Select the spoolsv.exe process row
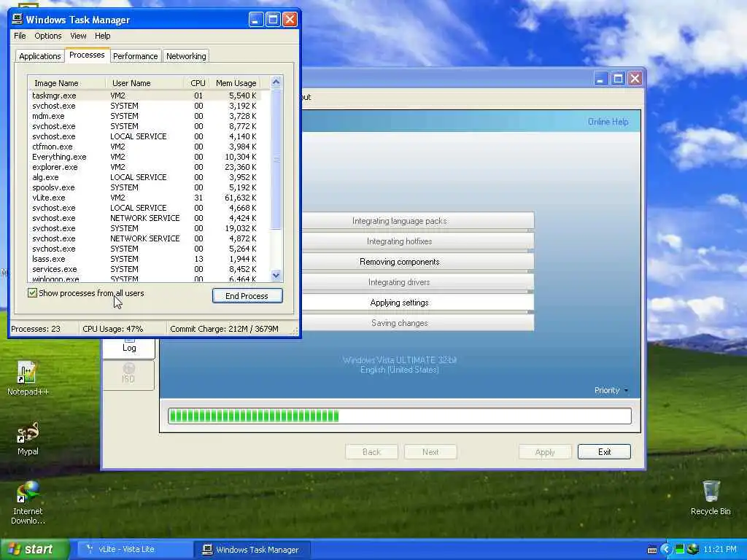The image size is (747, 560). [x=144, y=187]
